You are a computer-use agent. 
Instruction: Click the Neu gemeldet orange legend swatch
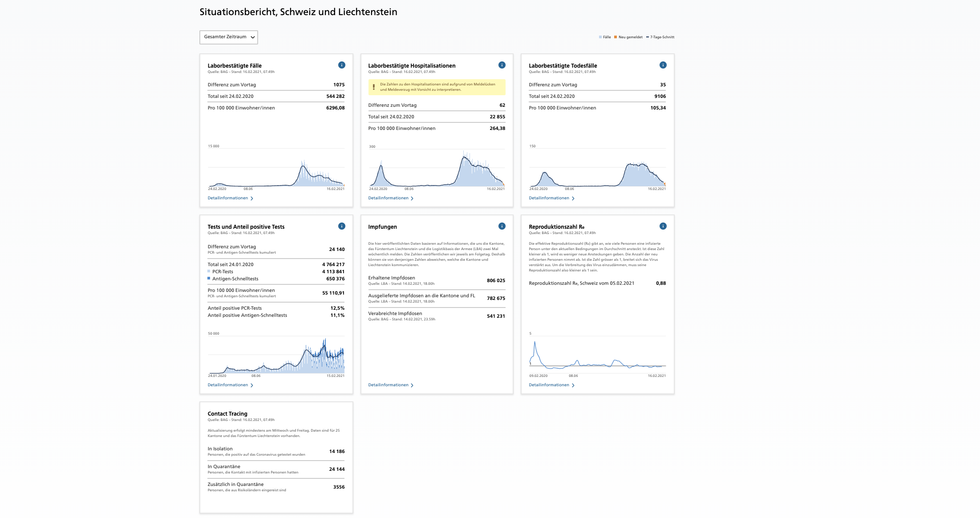(x=616, y=37)
